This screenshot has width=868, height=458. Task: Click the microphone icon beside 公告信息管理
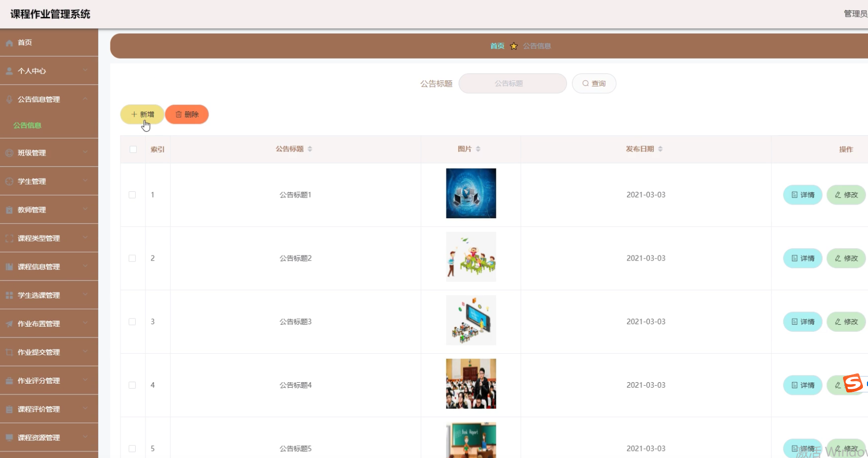pyautogui.click(x=9, y=100)
